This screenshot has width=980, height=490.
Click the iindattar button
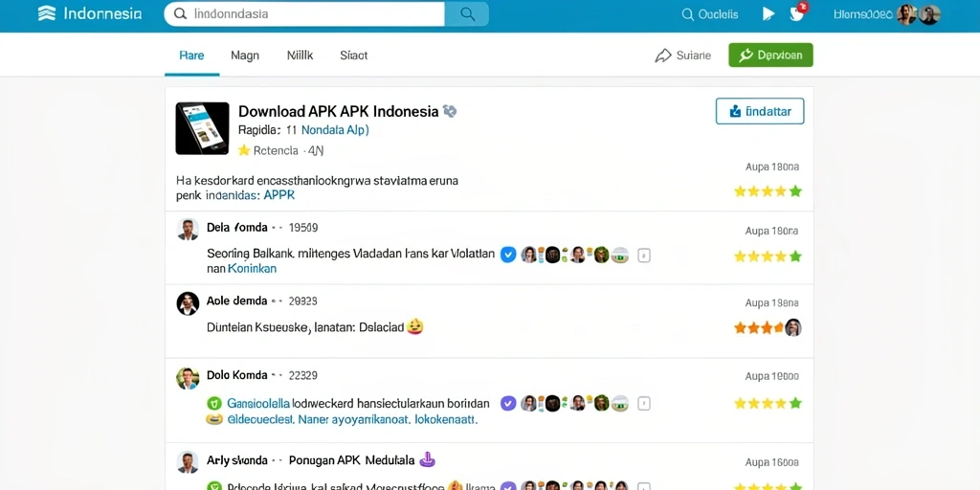click(x=759, y=111)
